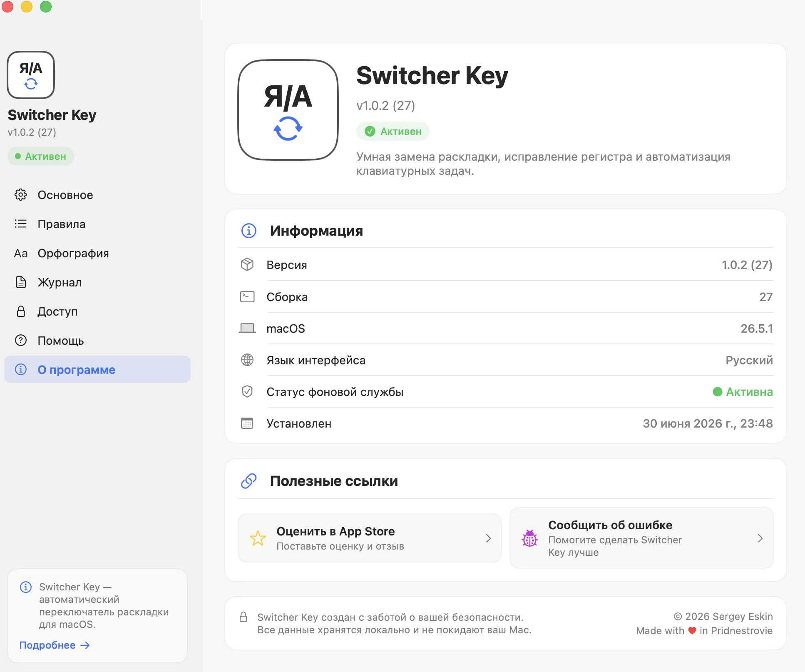Screen dimensions: 805x672
Task: Switch to the Орфография section
Action: coord(97,253)
